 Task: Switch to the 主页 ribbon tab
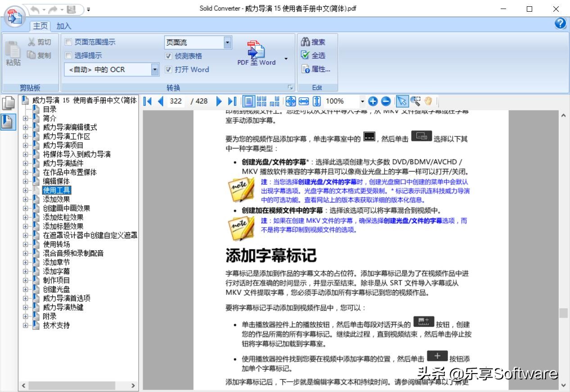click(x=41, y=26)
